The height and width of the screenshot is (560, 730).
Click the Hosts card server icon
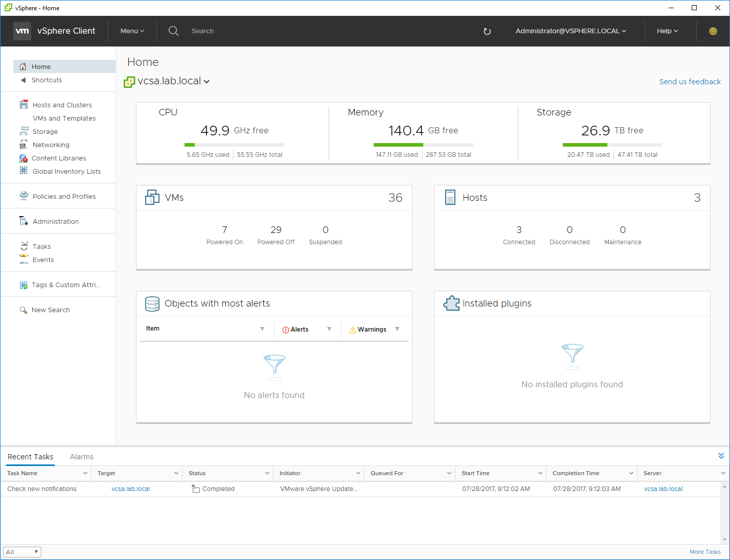point(450,197)
